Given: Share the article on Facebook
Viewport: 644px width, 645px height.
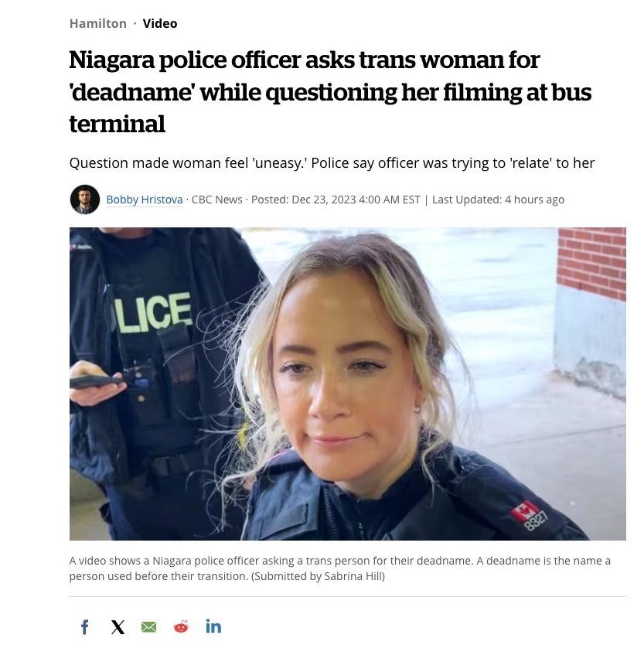Looking at the screenshot, I should pos(85,627).
